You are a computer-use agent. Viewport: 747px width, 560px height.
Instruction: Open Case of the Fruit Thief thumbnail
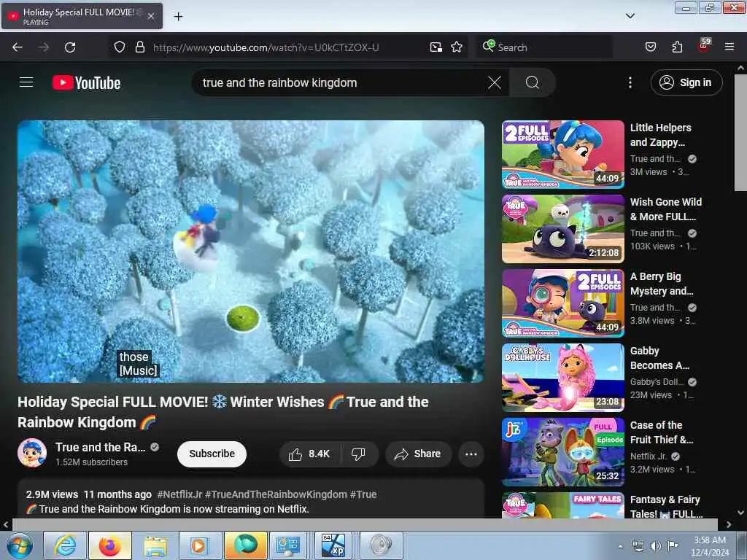562,452
